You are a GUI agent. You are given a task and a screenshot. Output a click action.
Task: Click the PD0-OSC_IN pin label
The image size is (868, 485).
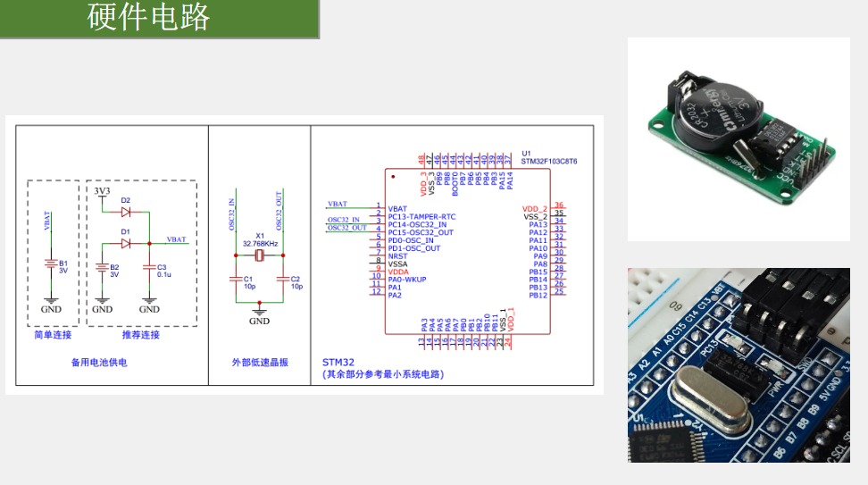410,240
